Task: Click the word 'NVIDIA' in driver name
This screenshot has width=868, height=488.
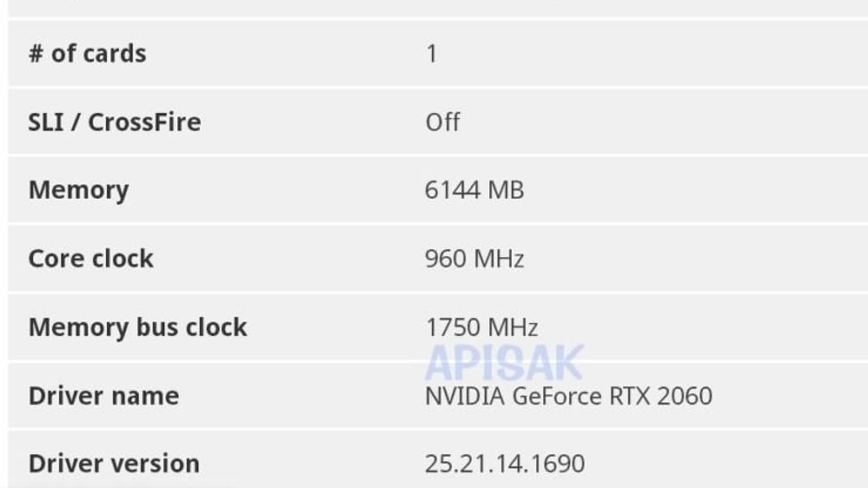Action: click(465, 396)
